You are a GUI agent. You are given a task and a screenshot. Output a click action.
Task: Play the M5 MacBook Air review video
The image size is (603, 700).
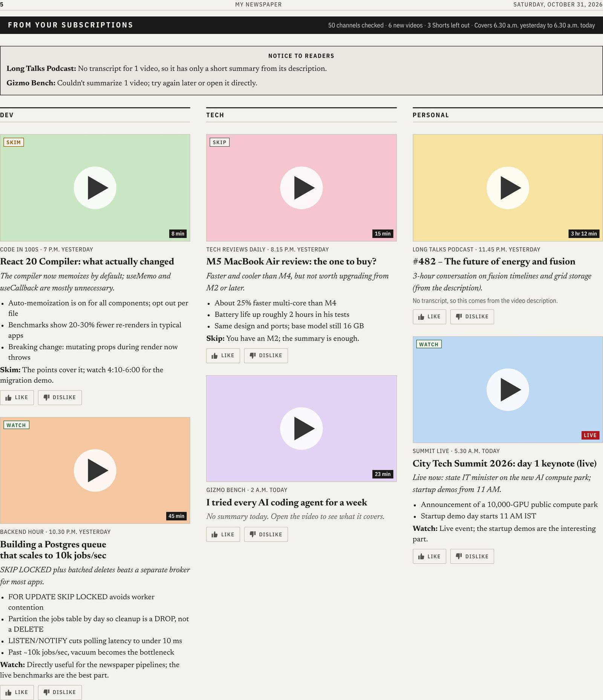click(301, 188)
